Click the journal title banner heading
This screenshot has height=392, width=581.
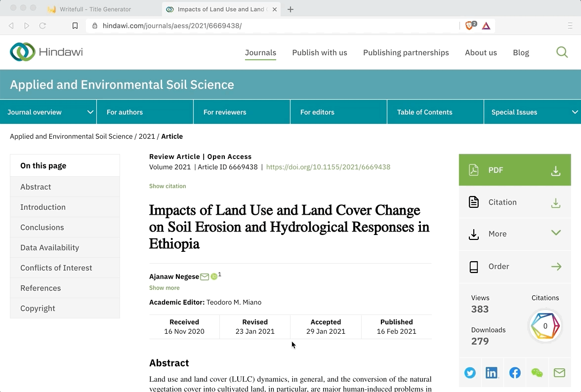coord(122,85)
